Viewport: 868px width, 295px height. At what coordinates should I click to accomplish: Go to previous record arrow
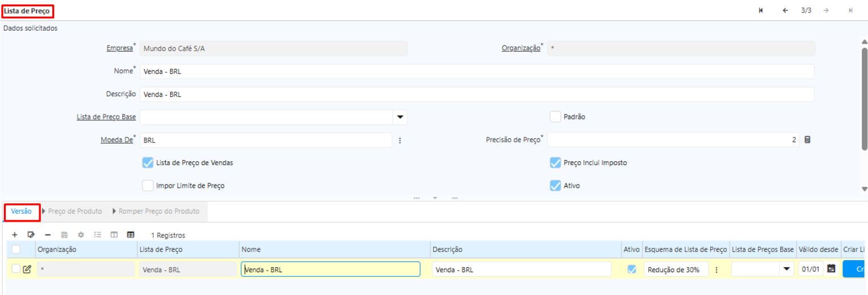tap(785, 10)
